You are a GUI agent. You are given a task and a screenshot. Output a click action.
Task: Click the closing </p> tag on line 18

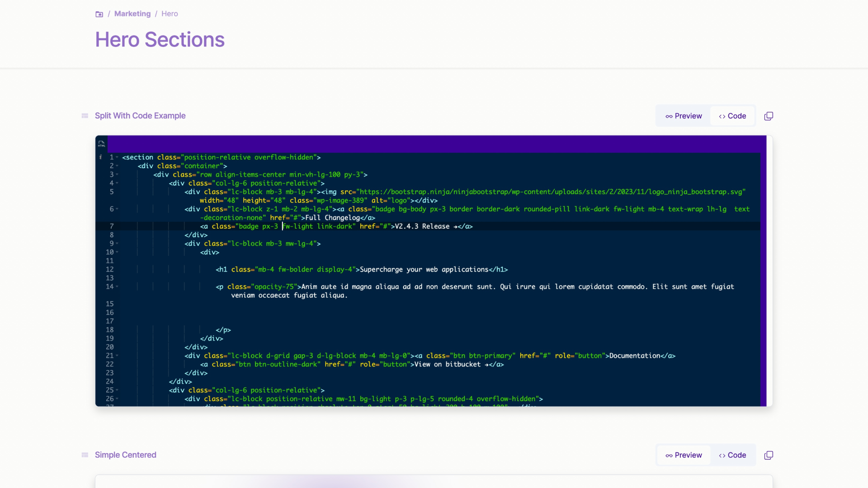pyautogui.click(x=223, y=330)
